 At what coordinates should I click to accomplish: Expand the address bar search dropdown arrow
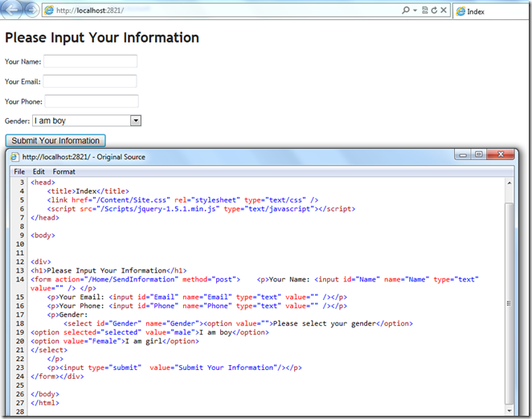(415, 10)
